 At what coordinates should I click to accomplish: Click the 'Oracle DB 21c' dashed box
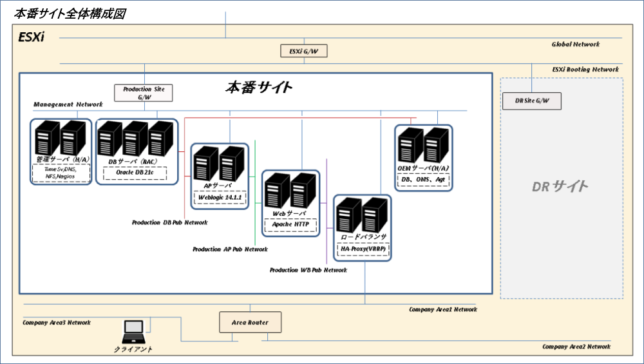pos(135,173)
